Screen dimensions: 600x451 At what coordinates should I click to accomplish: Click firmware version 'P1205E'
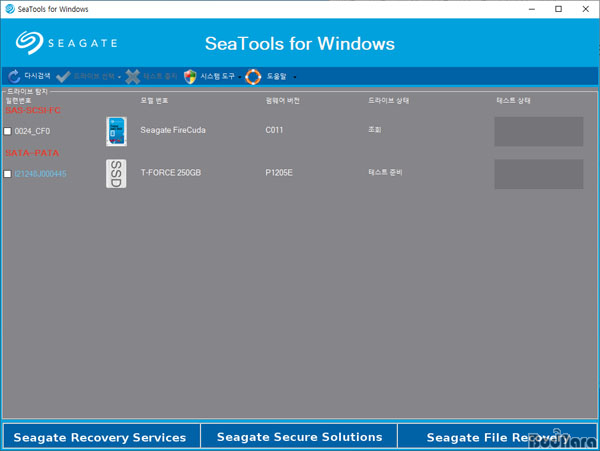tap(279, 173)
